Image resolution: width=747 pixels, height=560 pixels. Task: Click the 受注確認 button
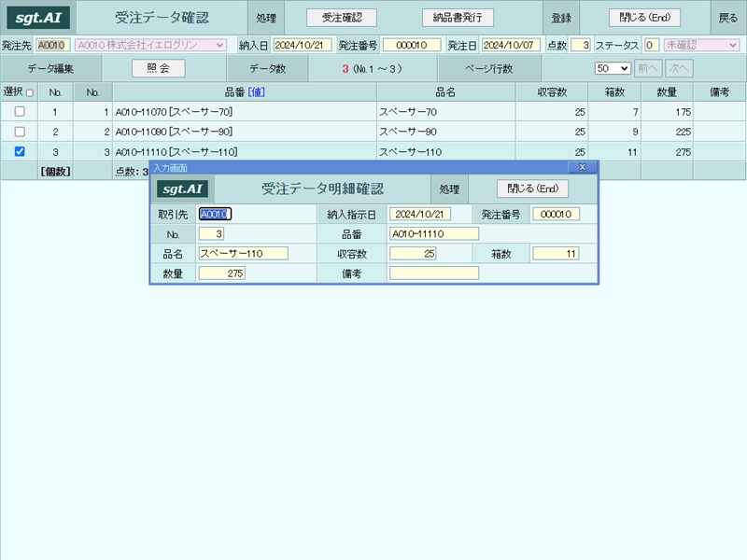[342, 18]
